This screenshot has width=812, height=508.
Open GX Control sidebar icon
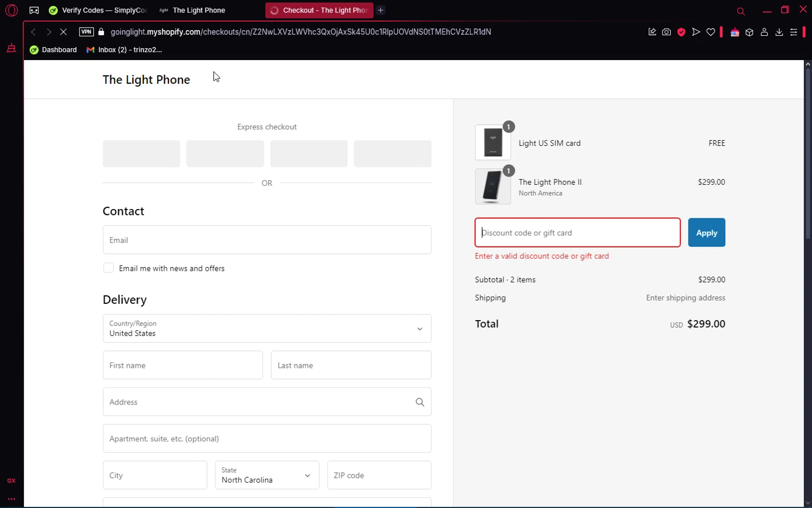click(11, 480)
